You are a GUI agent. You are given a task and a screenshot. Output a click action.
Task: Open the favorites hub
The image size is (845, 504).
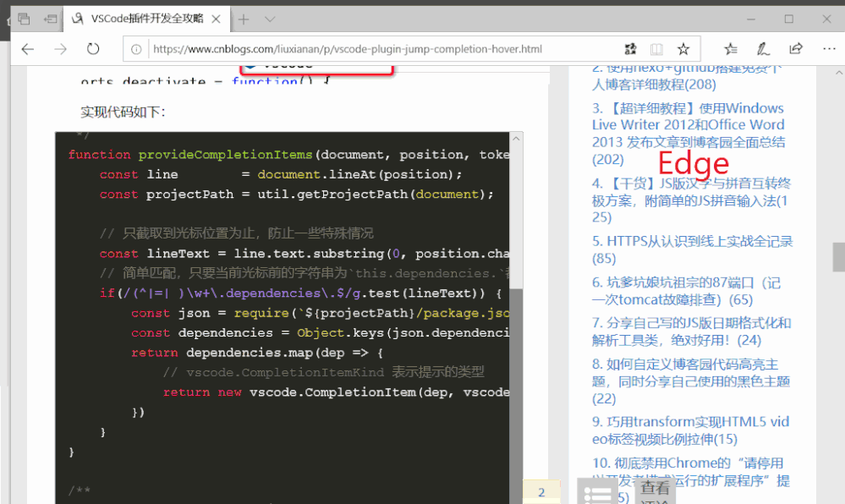coord(731,49)
